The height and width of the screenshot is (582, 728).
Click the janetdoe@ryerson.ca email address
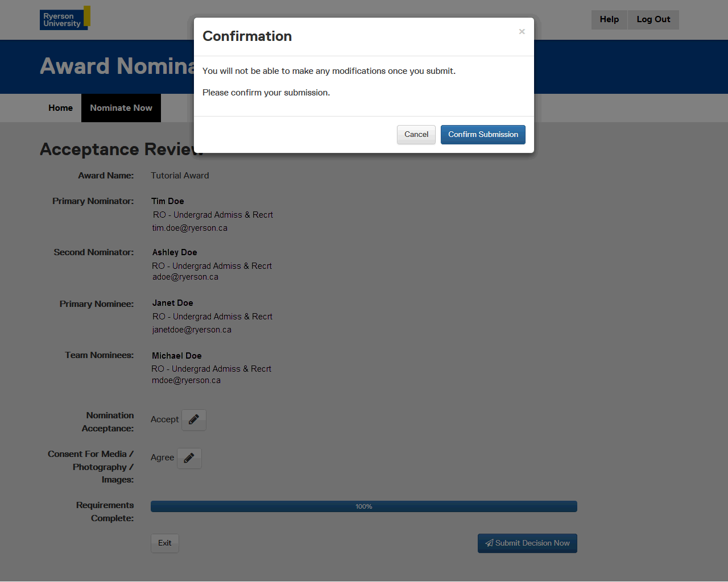192,330
